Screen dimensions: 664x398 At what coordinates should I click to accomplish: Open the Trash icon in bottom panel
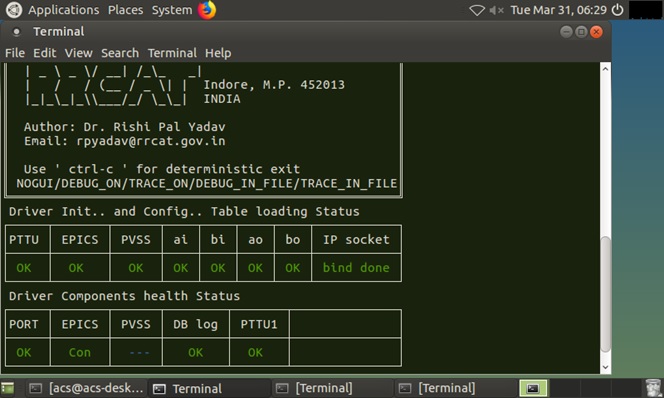coord(653,388)
